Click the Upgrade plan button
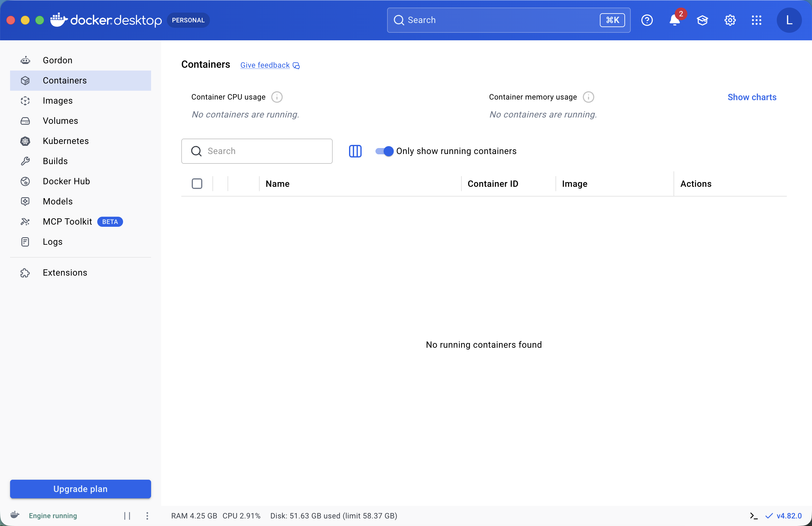 [x=81, y=489]
